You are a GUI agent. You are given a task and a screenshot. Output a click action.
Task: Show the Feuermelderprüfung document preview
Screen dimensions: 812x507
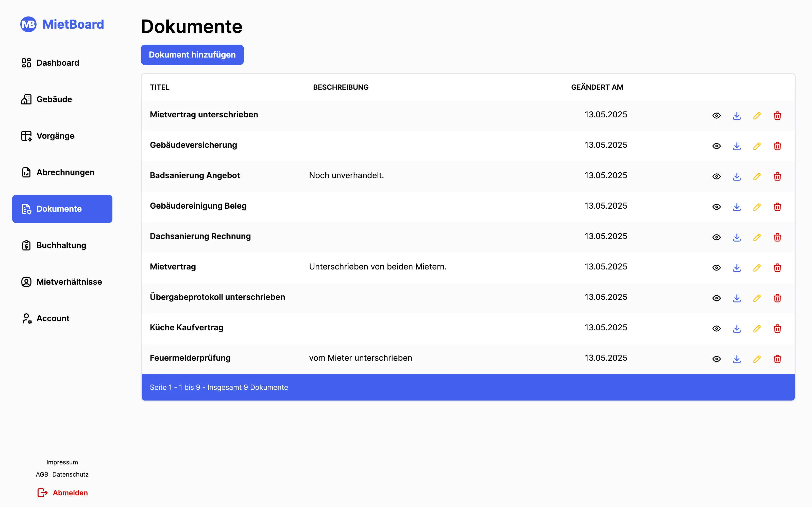coord(716,359)
